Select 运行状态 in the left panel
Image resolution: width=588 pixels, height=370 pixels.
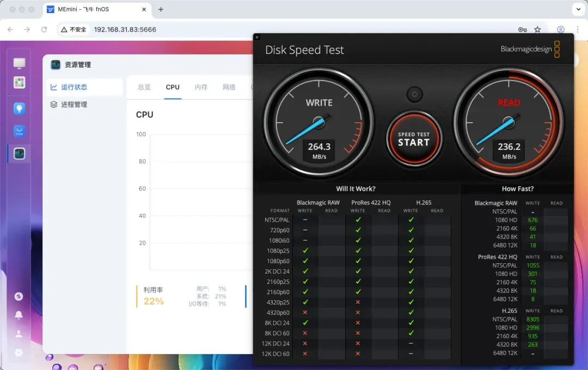[74, 87]
